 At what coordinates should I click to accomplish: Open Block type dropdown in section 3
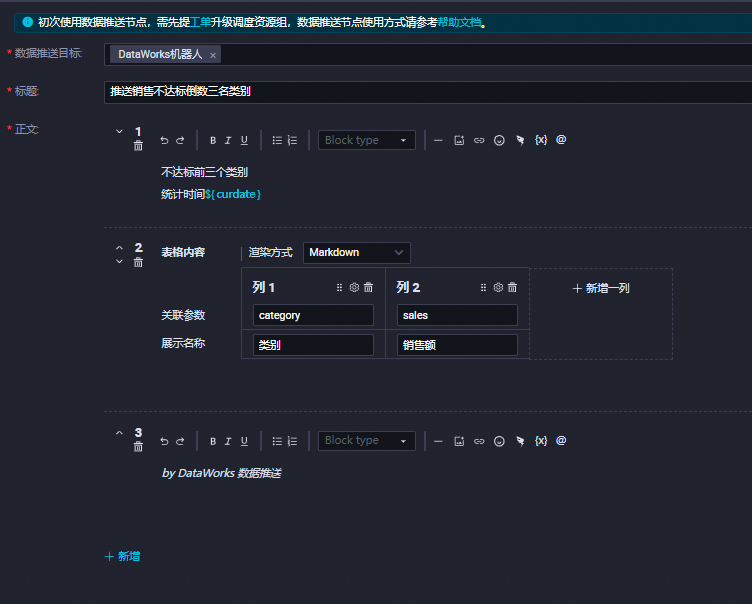(367, 441)
